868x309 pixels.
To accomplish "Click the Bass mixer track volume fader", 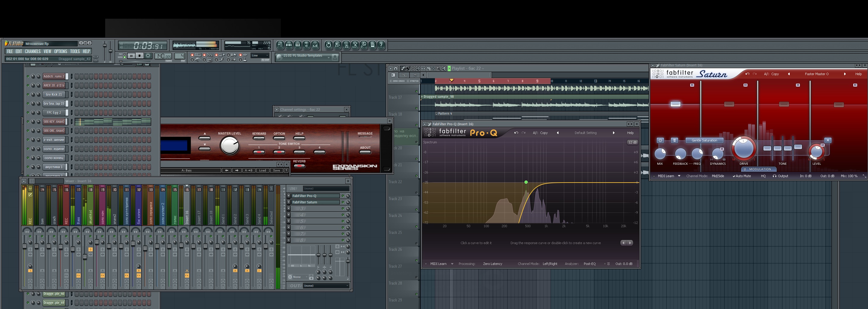I will point(73,249).
